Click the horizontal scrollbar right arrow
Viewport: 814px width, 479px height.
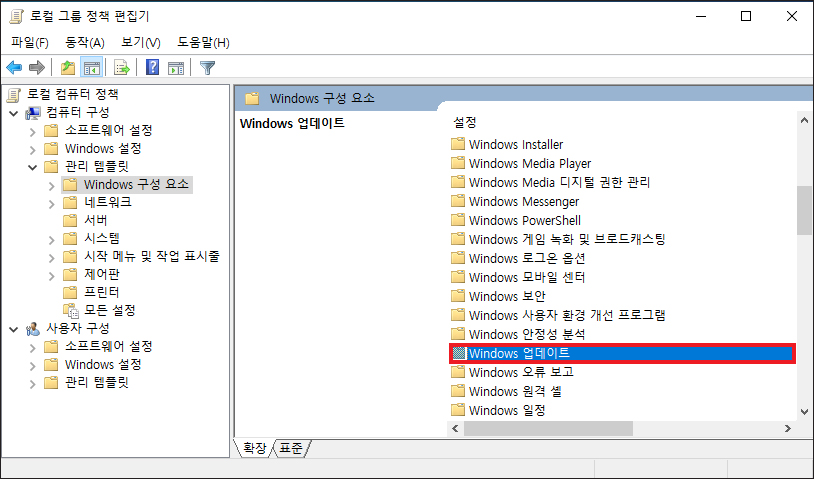click(x=788, y=429)
